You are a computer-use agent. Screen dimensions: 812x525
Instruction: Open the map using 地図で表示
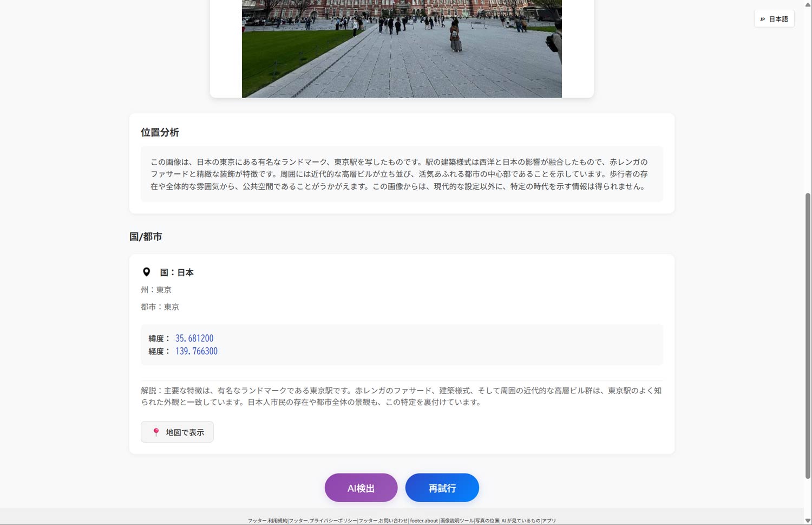pyautogui.click(x=177, y=432)
